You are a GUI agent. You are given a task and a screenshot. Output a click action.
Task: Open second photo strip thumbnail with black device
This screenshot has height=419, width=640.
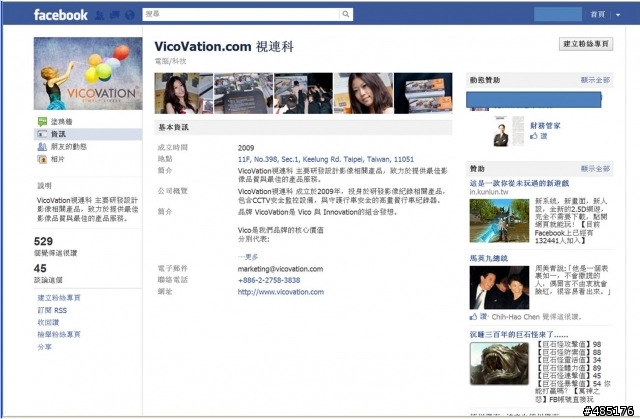tap(243, 93)
